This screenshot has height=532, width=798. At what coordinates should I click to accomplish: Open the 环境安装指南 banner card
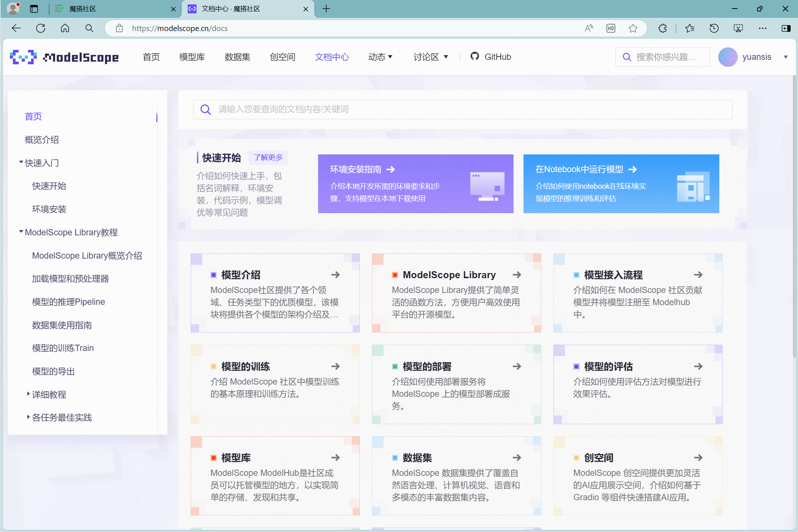(416, 184)
